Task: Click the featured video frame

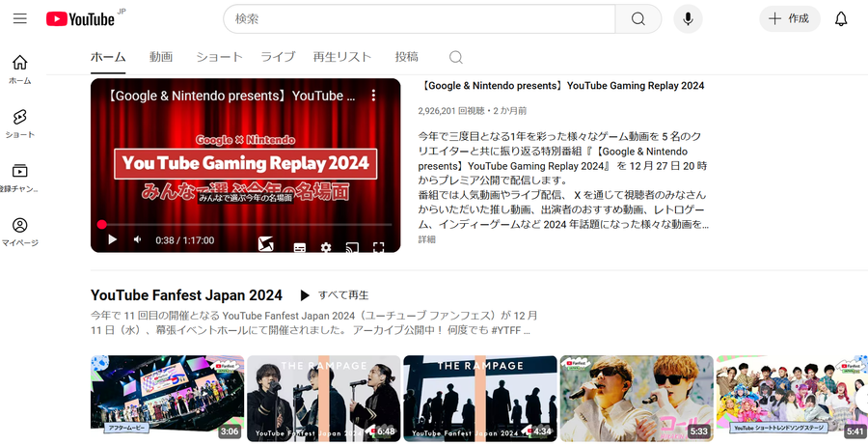Action: coord(245,165)
